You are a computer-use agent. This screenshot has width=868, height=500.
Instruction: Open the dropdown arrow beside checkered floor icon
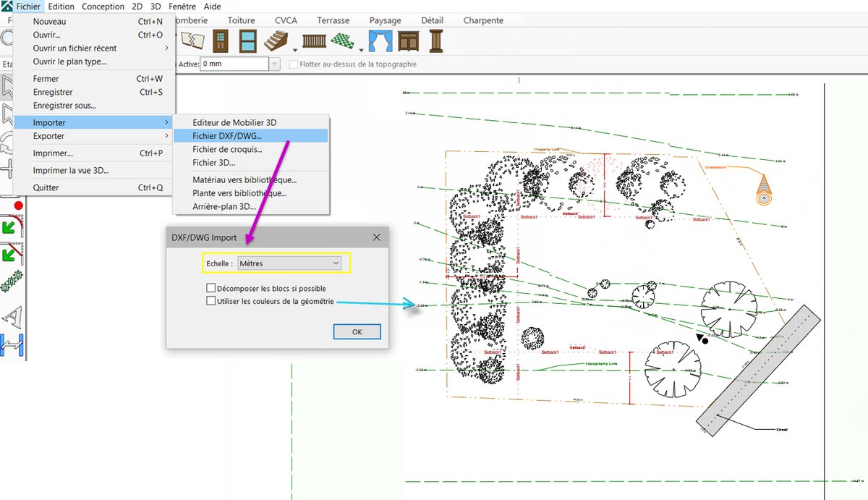362,49
